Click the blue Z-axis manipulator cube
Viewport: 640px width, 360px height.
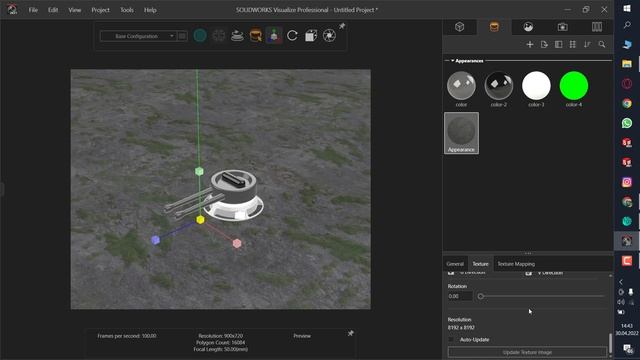point(156,240)
